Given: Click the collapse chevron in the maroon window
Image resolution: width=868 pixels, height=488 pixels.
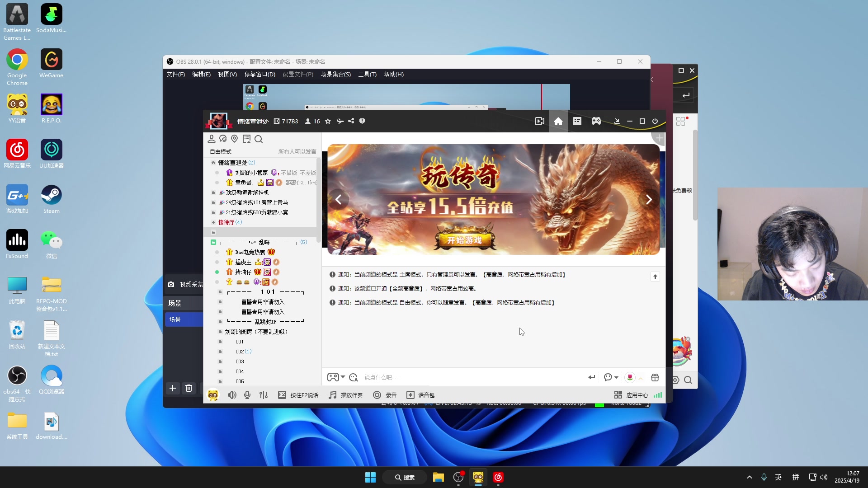Looking at the screenshot, I should coord(652,80).
